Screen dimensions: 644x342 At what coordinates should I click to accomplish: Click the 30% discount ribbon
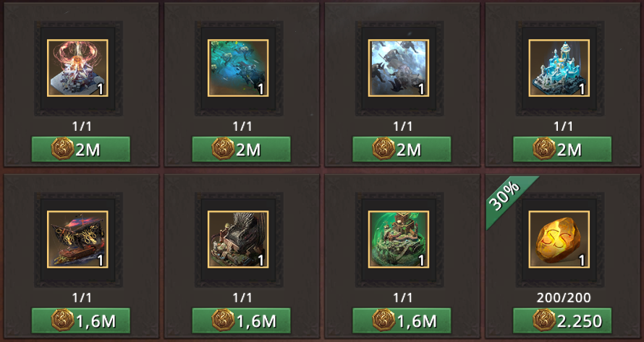(507, 198)
